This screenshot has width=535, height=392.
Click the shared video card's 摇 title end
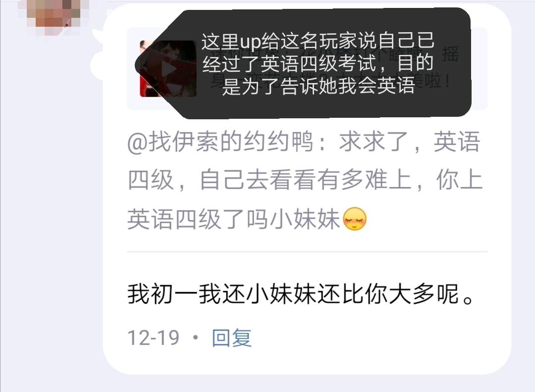pyautogui.click(x=450, y=54)
